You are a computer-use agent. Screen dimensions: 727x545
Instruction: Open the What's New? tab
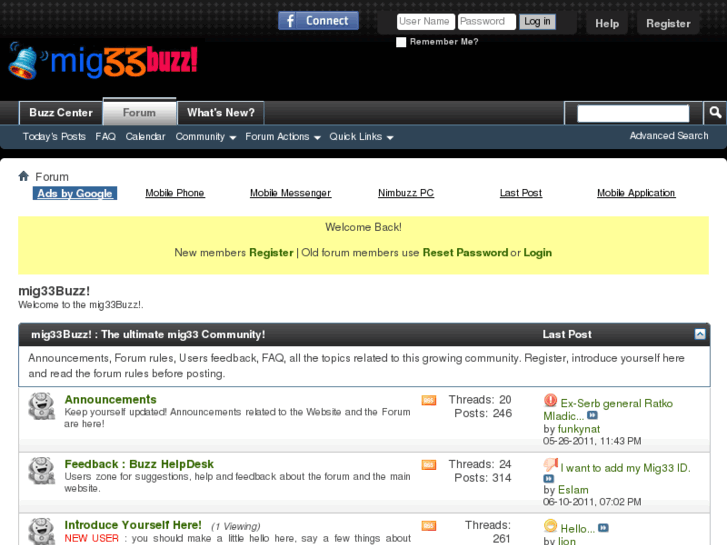[221, 113]
